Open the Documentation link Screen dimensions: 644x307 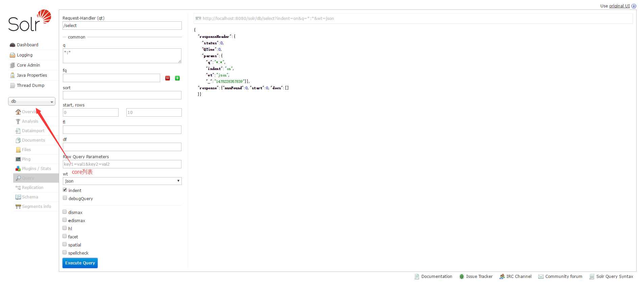click(x=437, y=277)
